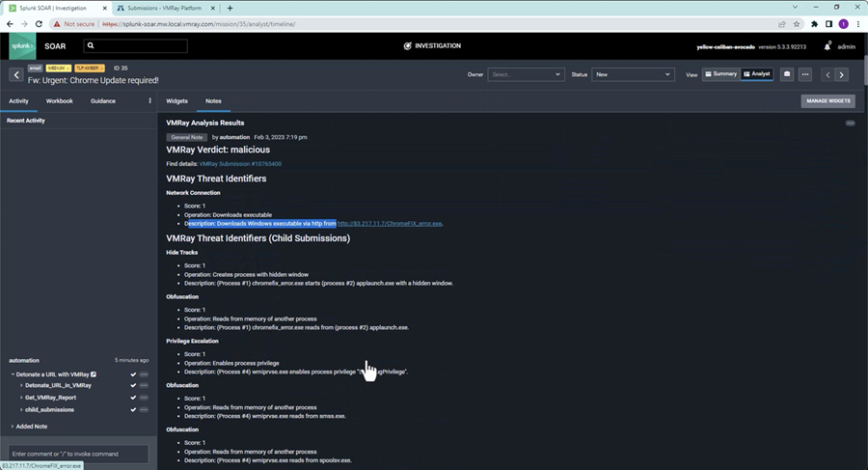Image resolution: width=868 pixels, height=470 pixels.
Task: Open ellipsis menu for child_submissions
Action: (x=144, y=409)
